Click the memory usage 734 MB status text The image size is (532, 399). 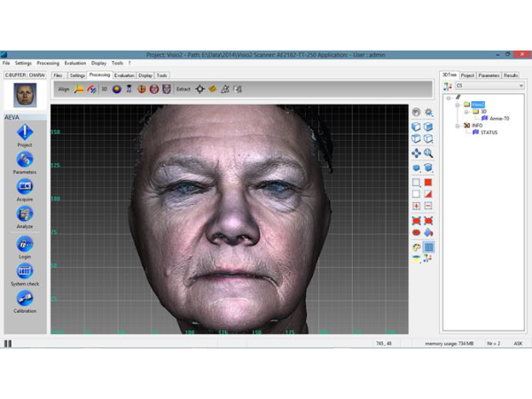pyautogui.click(x=450, y=344)
